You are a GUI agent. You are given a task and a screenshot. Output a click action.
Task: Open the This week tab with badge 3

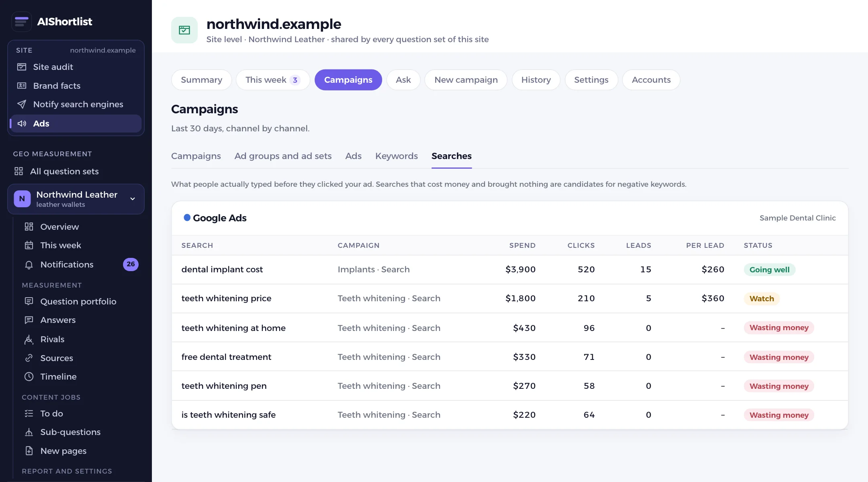[x=273, y=80]
